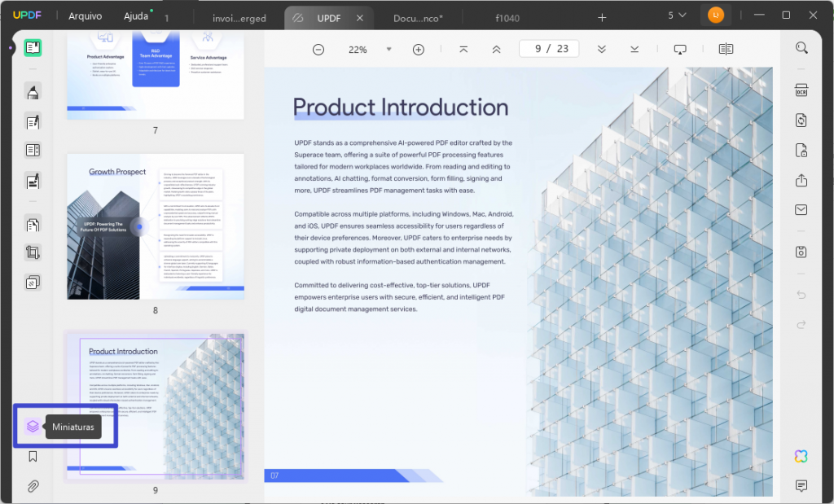Open the Share via email tool
834x504 pixels.
(x=801, y=210)
